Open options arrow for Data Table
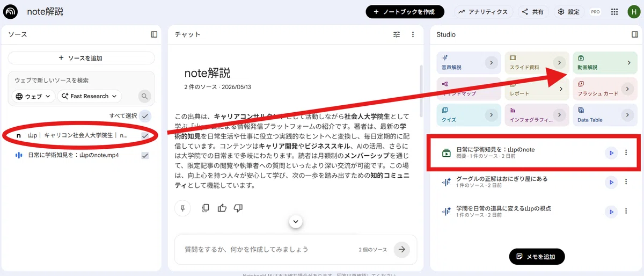Viewport: 644px width, 276px height. 628,114
